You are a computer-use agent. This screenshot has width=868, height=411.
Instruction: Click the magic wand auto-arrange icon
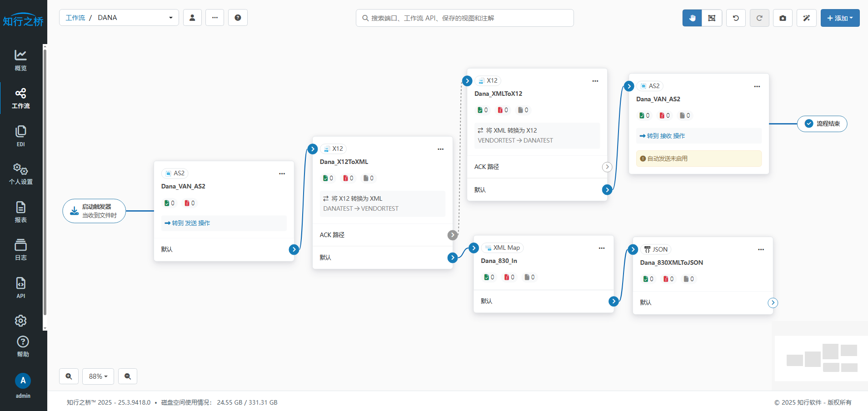pyautogui.click(x=807, y=18)
